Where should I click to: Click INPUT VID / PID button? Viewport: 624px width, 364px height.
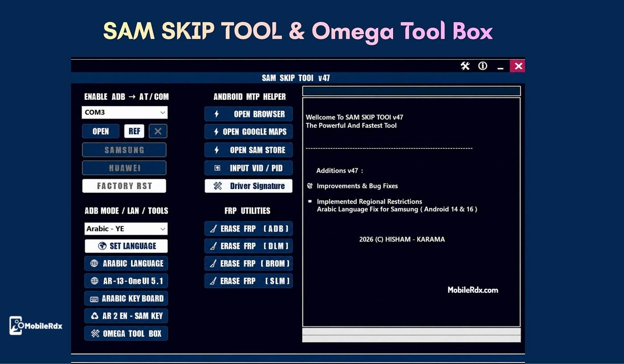click(249, 168)
